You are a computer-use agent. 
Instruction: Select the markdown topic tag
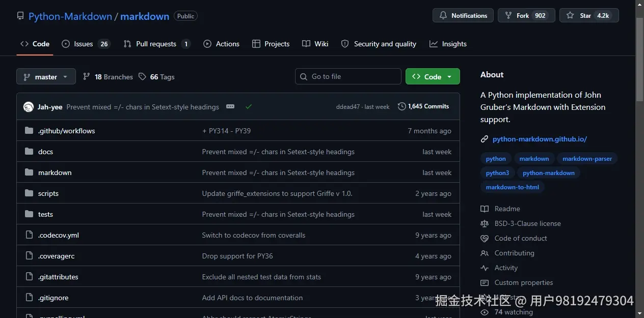coord(534,159)
